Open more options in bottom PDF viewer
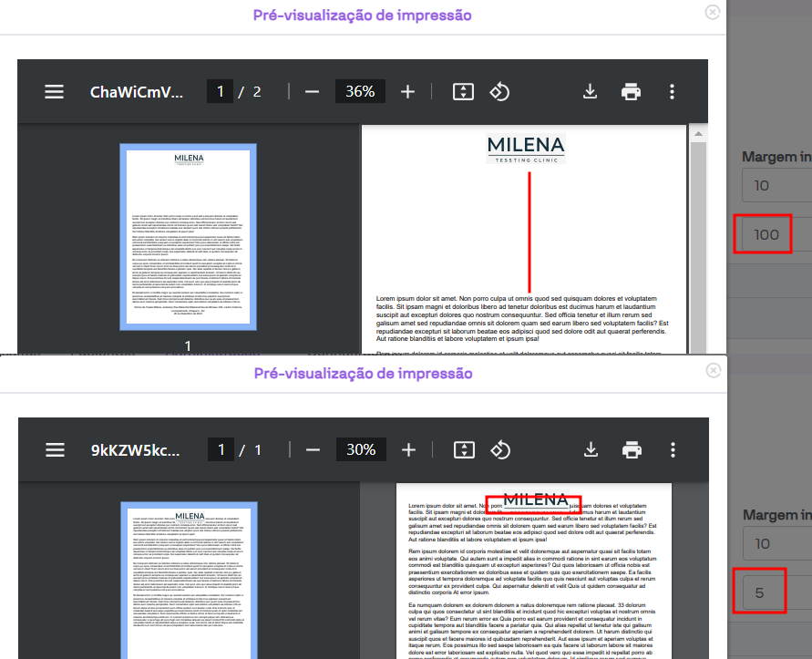 (673, 450)
